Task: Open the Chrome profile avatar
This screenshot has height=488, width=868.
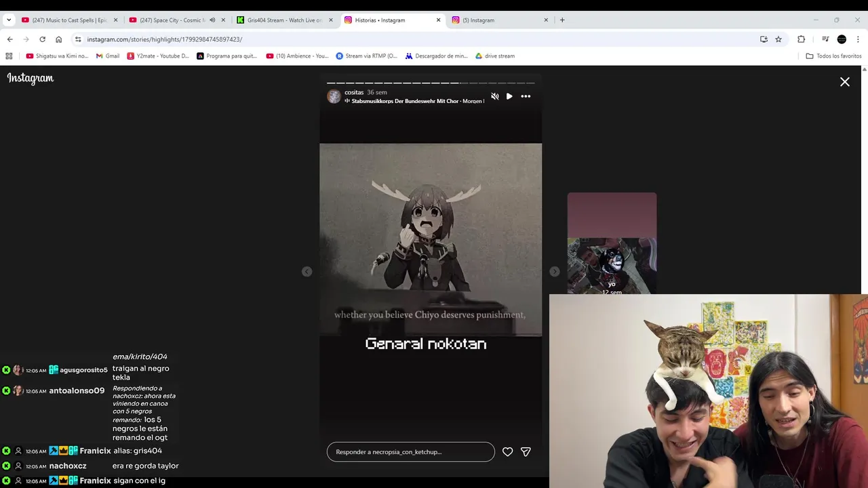Action: coord(842,39)
